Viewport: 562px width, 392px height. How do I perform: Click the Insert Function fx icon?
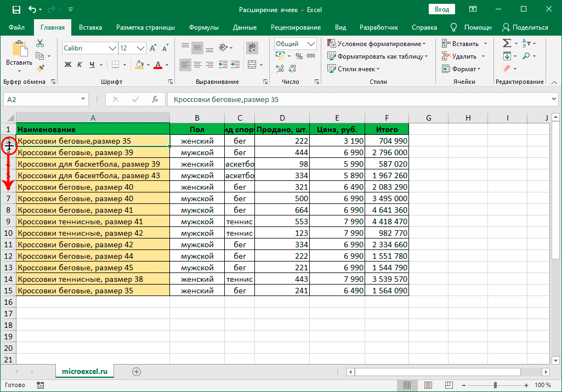coord(155,99)
